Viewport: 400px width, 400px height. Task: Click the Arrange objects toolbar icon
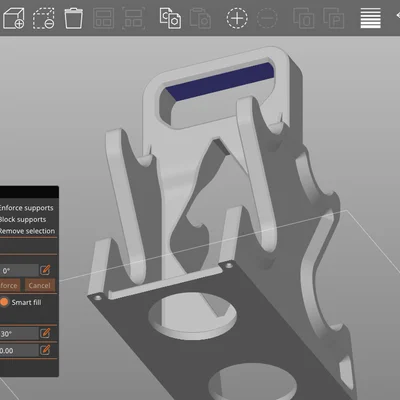point(103,18)
